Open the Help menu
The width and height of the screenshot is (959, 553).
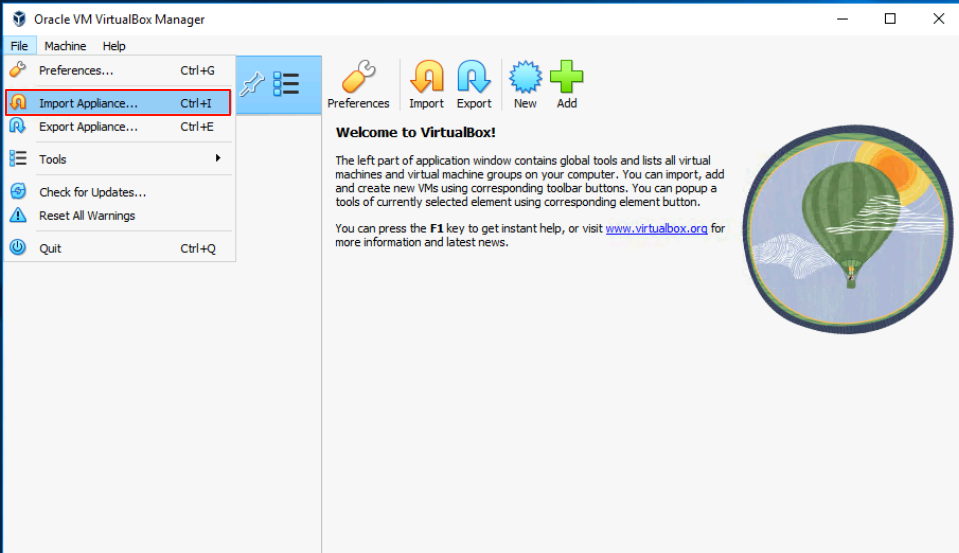coord(114,46)
